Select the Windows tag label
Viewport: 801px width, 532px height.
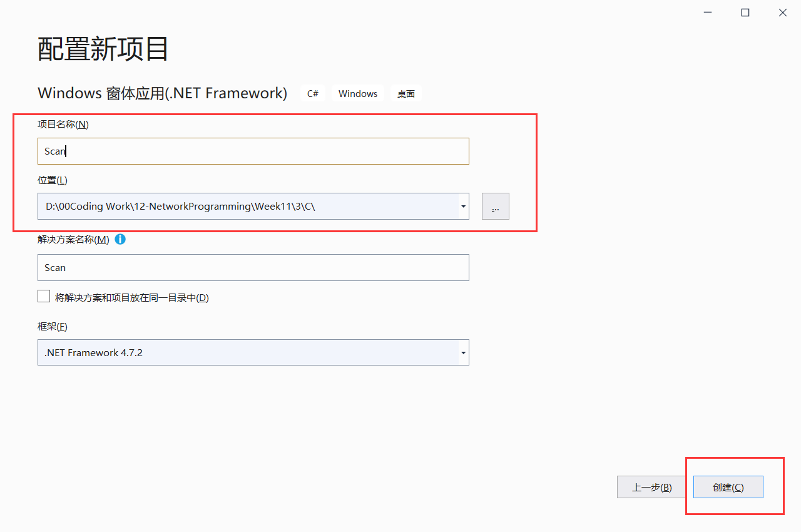[x=358, y=93]
